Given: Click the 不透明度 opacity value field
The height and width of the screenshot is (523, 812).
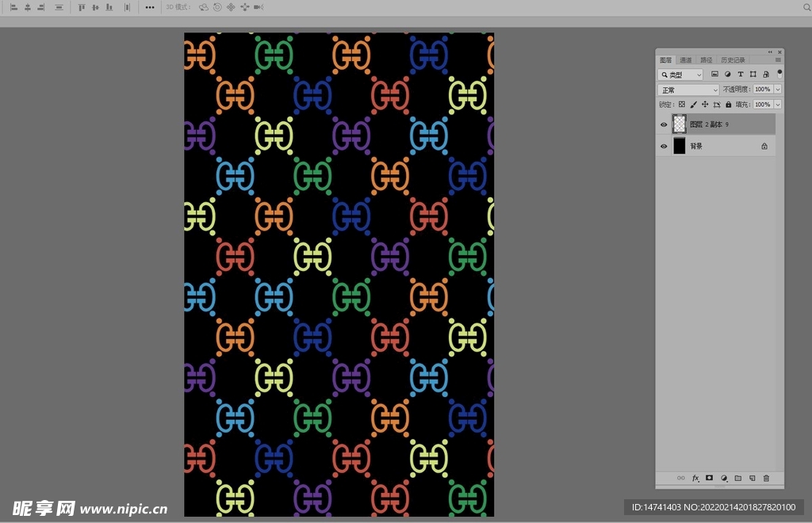Looking at the screenshot, I should (x=764, y=90).
